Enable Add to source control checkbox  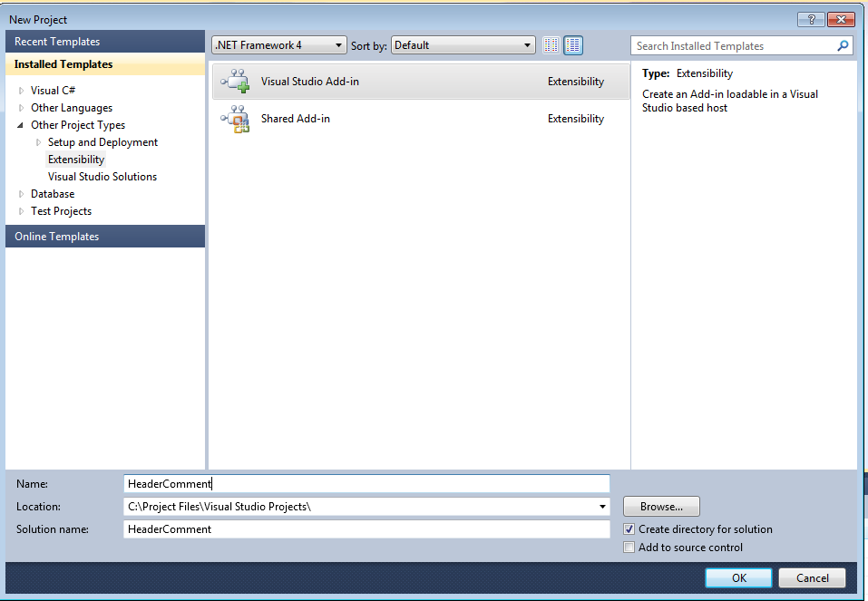[x=629, y=548]
